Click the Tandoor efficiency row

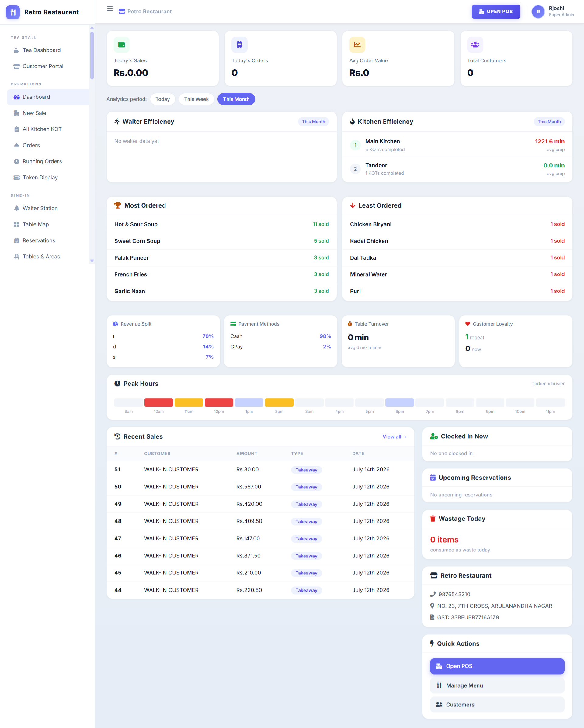pos(457,169)
